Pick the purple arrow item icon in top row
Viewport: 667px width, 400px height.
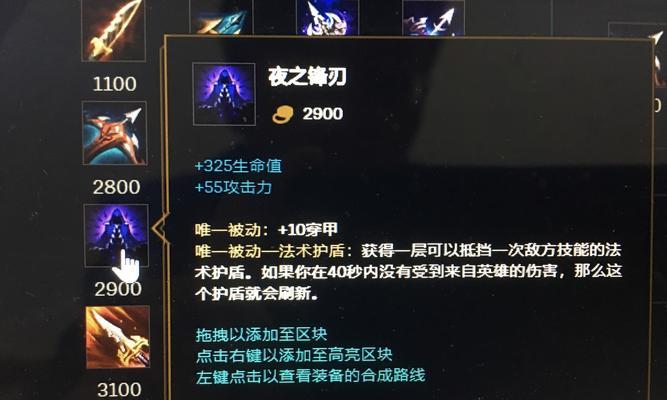coord(433,19)
